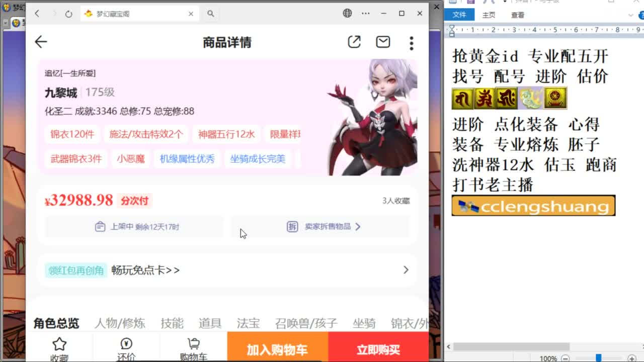
Task: Click the zoom in plus button
Action: 631,358
